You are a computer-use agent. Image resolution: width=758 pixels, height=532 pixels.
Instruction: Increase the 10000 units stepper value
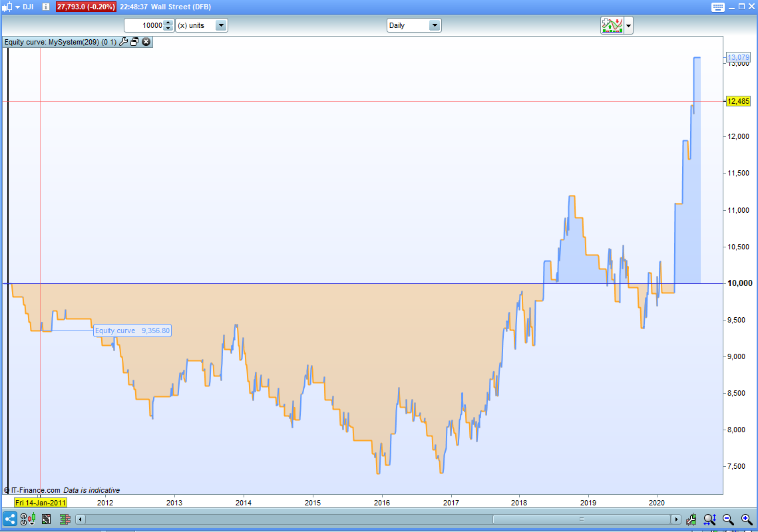[168, 22]
